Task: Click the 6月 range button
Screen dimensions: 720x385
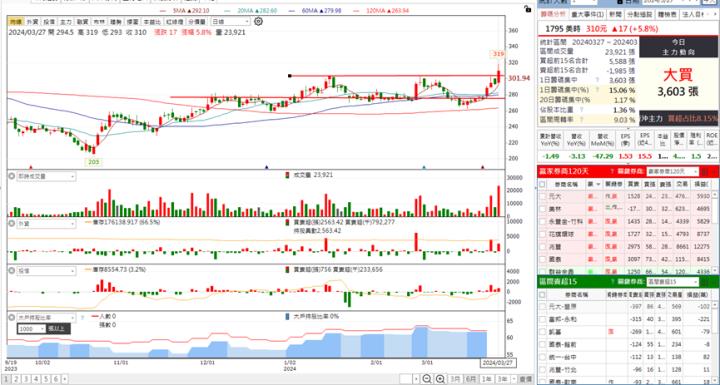Action: [x=471, y=379]
